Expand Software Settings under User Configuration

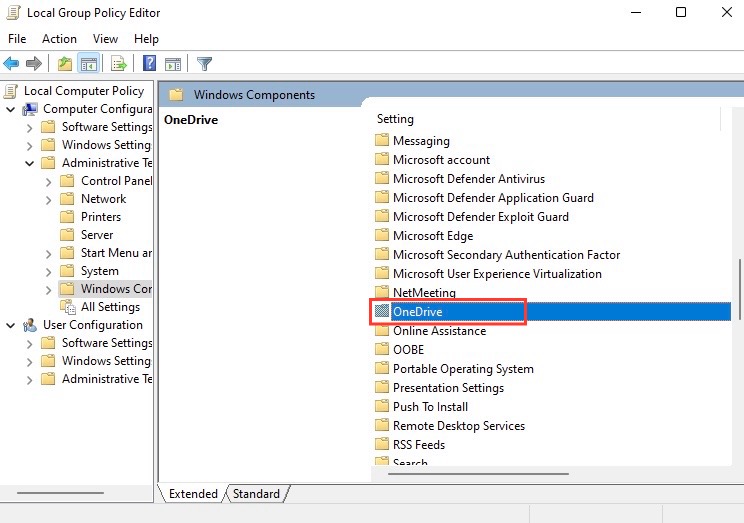pos(29,344)
